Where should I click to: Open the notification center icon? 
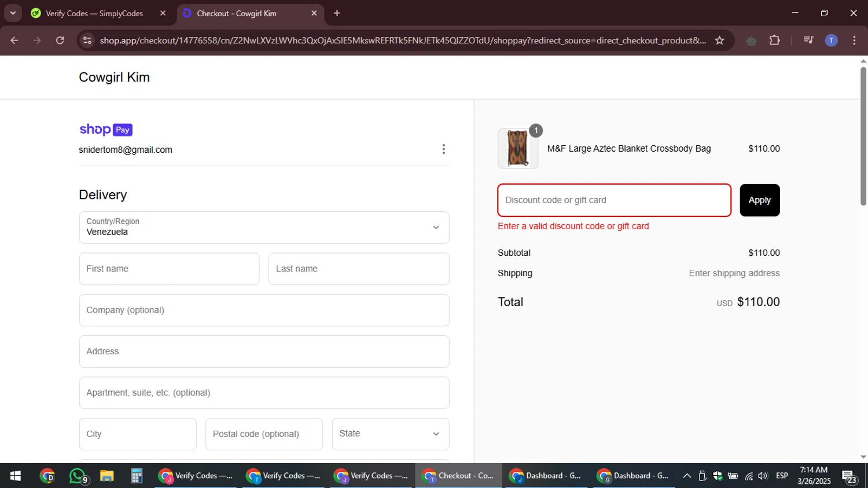[x=849, y=476]
